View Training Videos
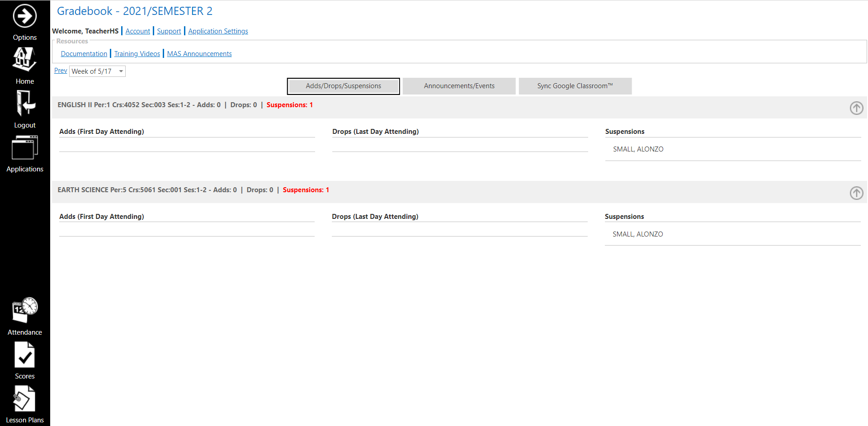This screenshot has width=868, height=426. (x=137, y=53)
